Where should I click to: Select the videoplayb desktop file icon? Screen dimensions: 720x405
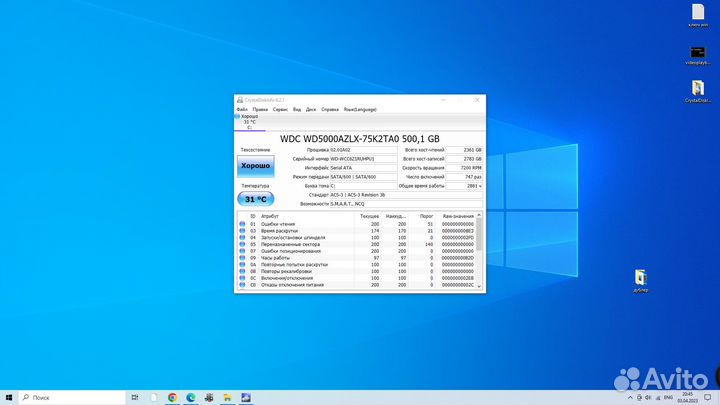(x=698, y=55)
